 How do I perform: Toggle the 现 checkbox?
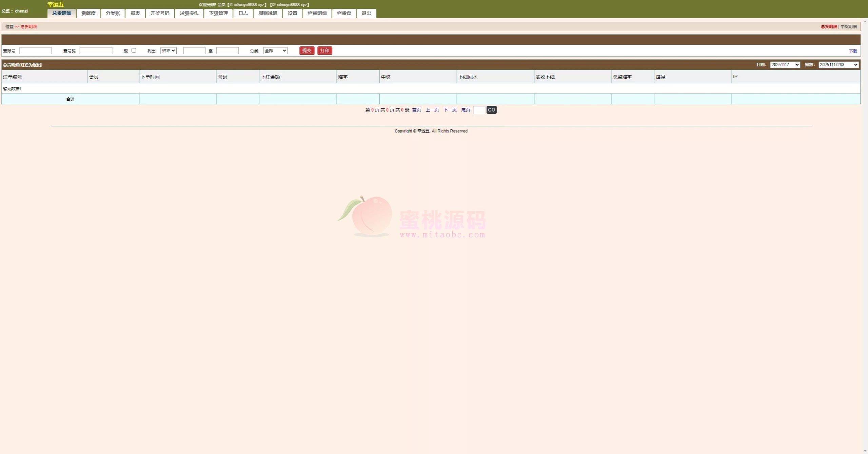click(134, 50)
